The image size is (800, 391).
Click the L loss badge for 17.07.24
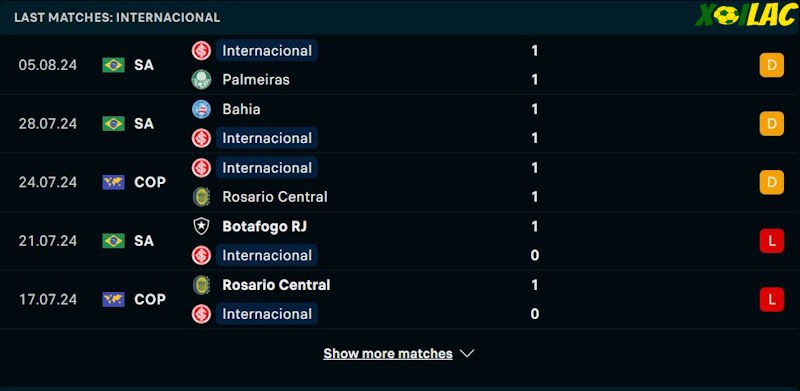coord(771,299)
